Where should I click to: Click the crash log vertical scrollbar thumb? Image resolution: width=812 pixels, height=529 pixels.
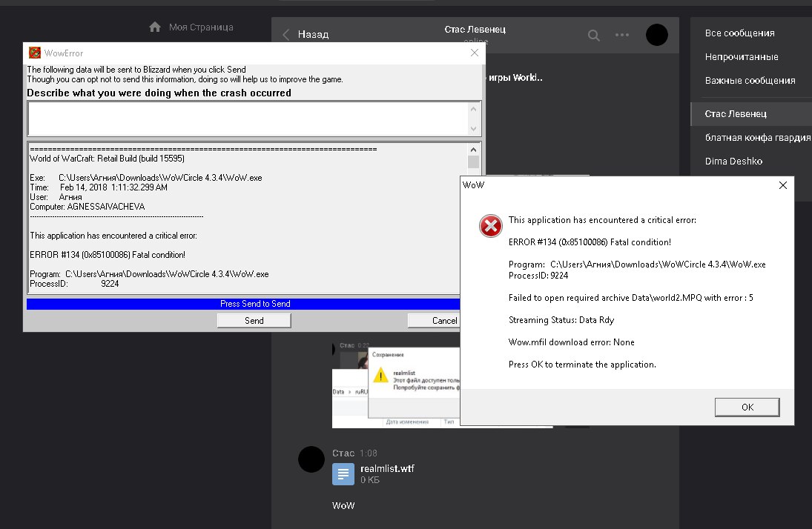point(473,162)
